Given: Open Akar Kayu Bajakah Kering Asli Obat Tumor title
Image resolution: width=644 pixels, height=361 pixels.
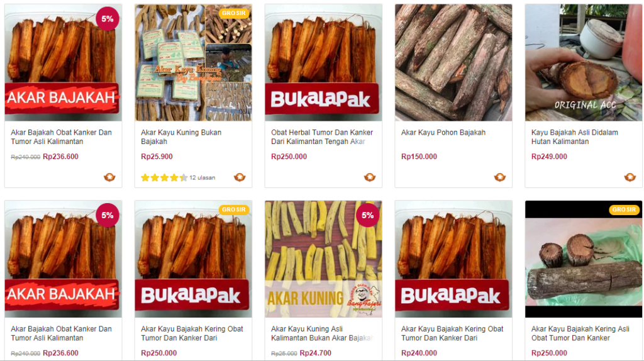Looking at the screenshot, I should 580,333.
